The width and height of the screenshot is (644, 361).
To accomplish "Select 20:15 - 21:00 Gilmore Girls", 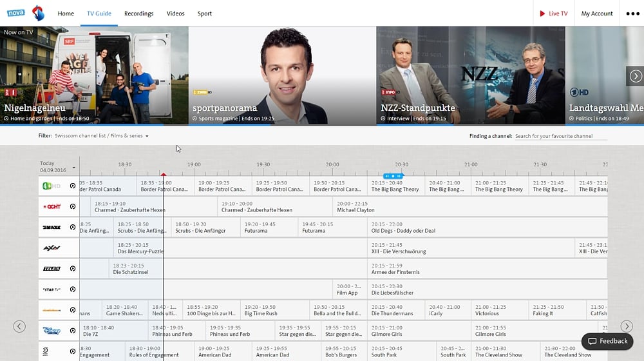I will [x=419, y=331].
